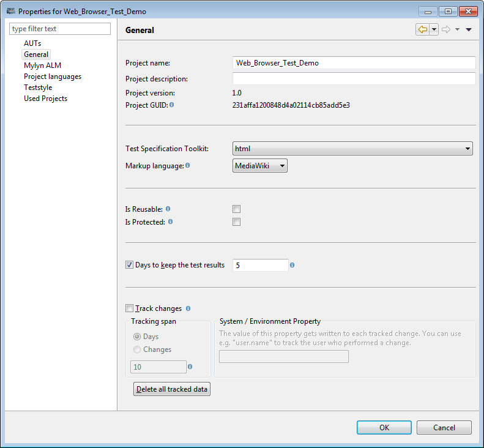This screenshot has height=448, width=484.
Task: Enable the Is Reusable checkbox
Action: click(236, 209)
